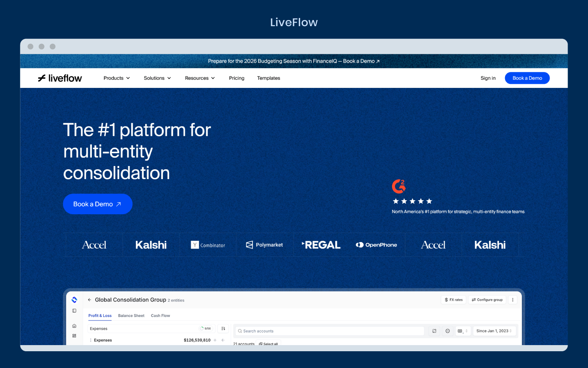Click the hero Book a Demo button
This screenshot has height=368, width=588.
[x=98, y=204]
